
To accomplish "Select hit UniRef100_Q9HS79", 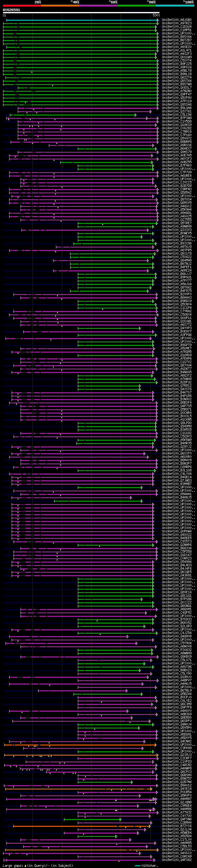I will pos(177,152).
